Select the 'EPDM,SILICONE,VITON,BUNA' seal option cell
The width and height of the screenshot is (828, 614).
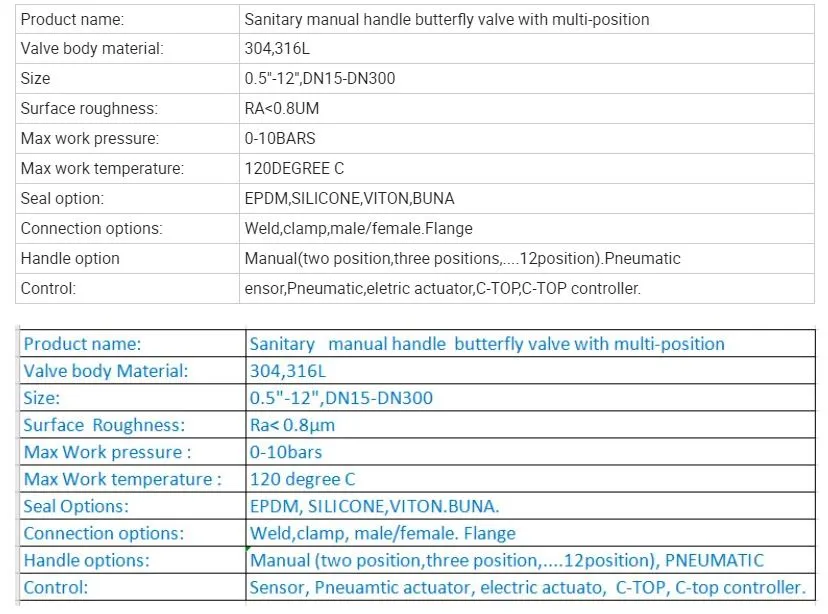tap(526, 199)
